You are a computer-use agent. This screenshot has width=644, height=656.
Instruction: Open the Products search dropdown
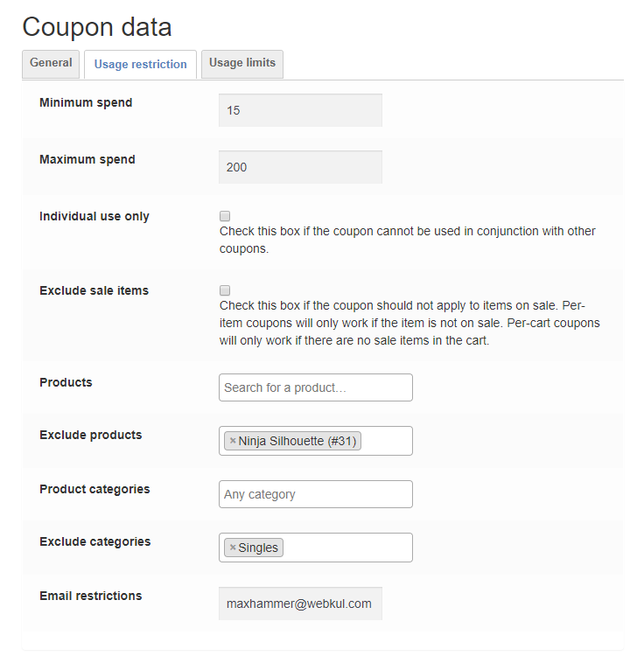click(x=315, y=387)
